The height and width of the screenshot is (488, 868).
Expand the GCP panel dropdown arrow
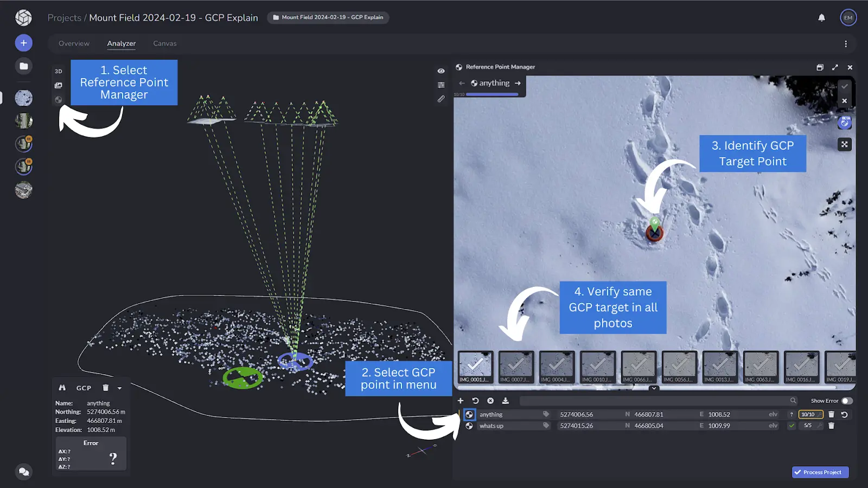(x=119, y=388)
